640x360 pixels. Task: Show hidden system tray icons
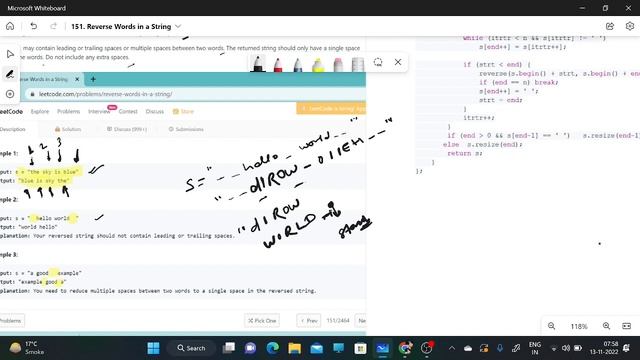click(451, 348)
